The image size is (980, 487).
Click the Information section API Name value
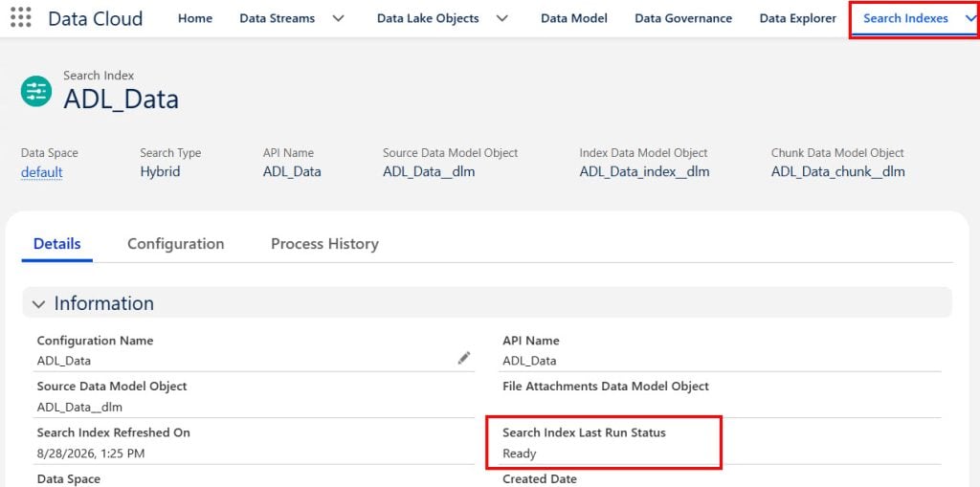[x=529, y=361]
